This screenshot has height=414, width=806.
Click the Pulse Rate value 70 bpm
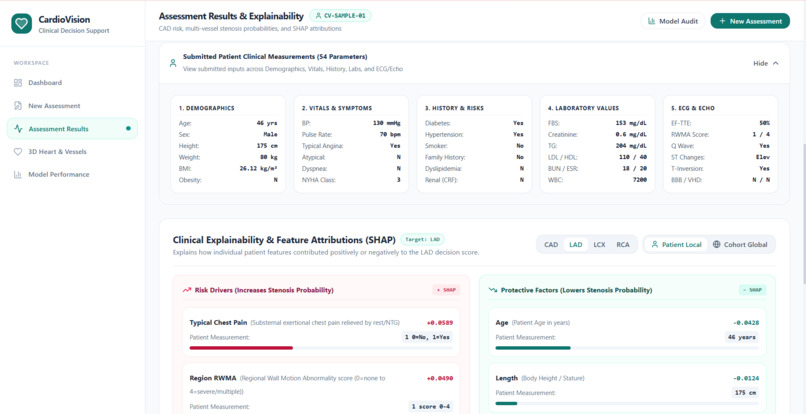click(x=390, y=135)
